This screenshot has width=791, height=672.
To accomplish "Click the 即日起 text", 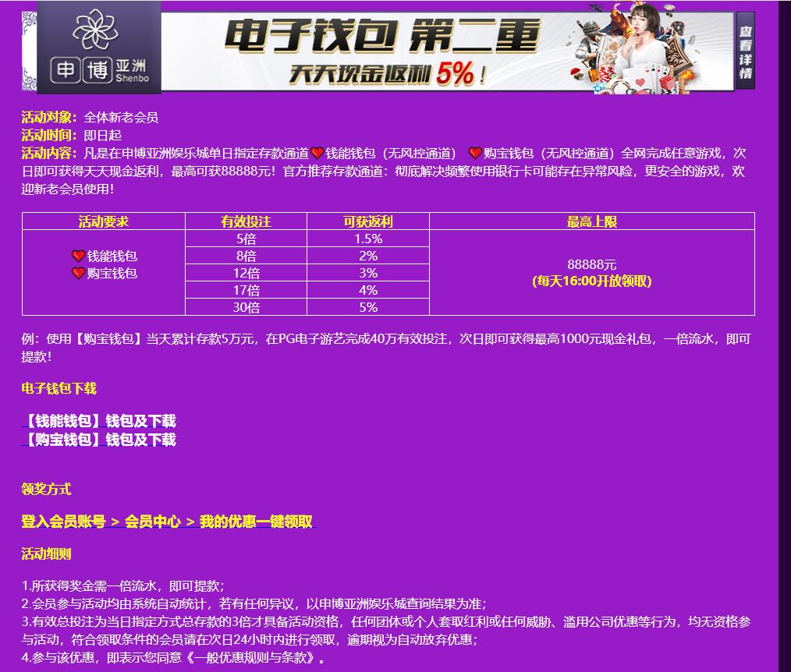I will tap(102, 135).
